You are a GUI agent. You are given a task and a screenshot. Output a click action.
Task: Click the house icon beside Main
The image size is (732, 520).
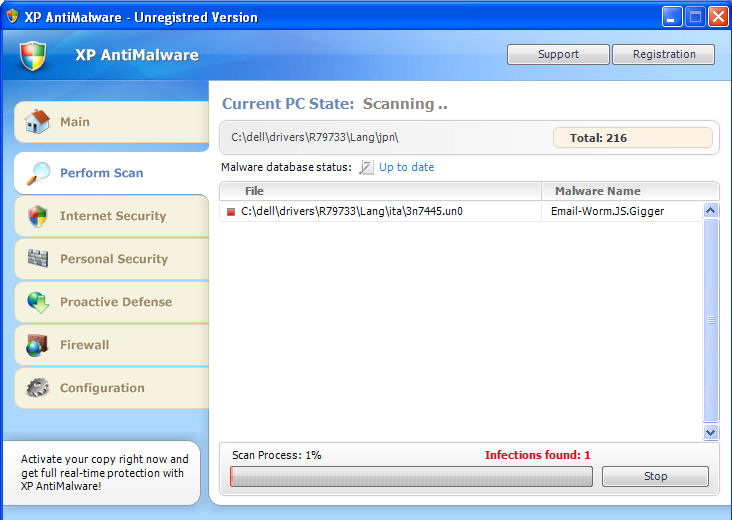pyautogui.click(x=37, y=122)
